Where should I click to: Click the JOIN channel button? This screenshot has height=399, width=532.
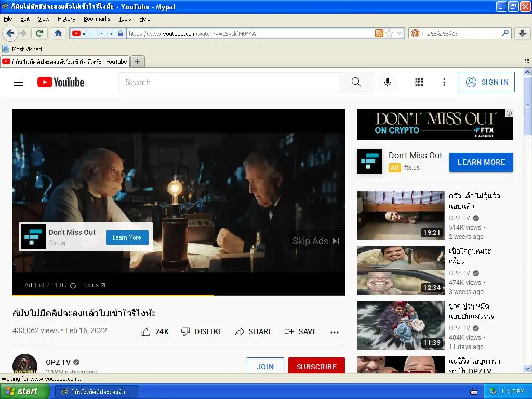point(265,365)
